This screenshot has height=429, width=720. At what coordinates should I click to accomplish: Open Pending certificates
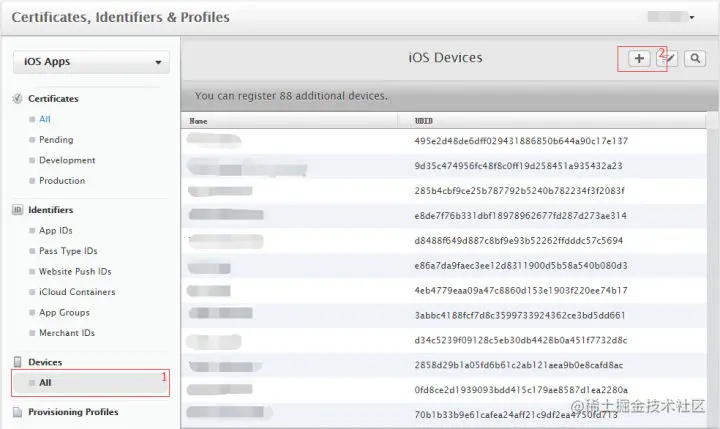(56, 140)
